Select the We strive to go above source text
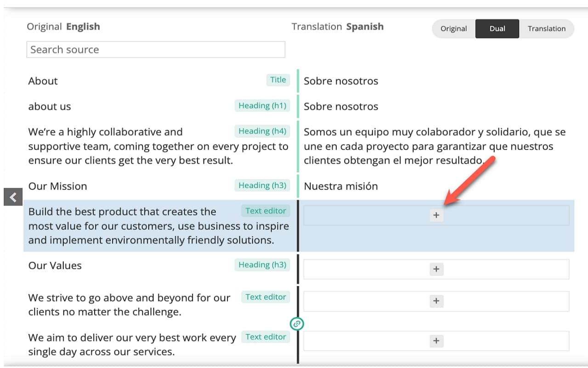588x368 pixels. click(x=129, y=305)
